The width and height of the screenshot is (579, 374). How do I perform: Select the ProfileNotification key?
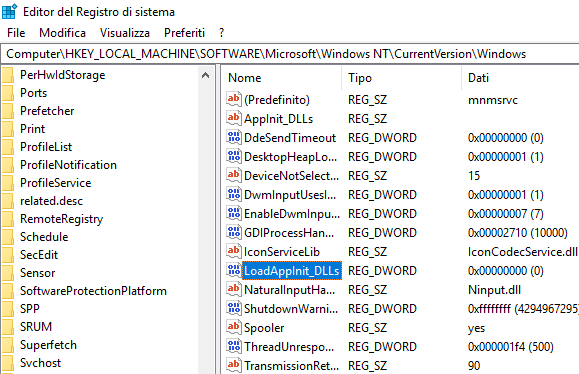pos(68,165)
